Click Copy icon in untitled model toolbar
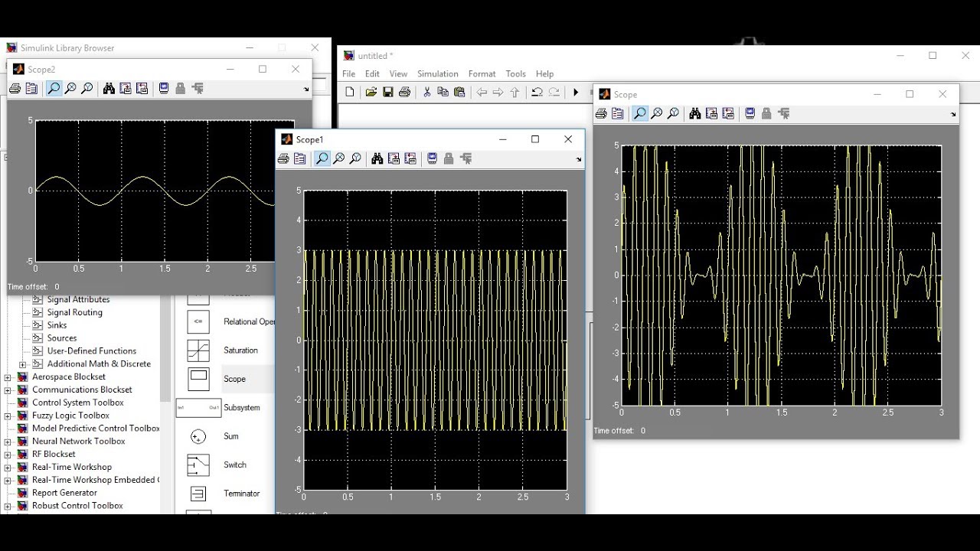 coord(443,92)
